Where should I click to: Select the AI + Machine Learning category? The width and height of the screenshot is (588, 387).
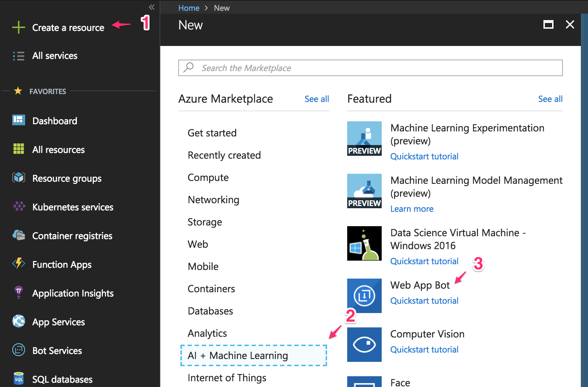pyautogui.click(x=254, y=355)
